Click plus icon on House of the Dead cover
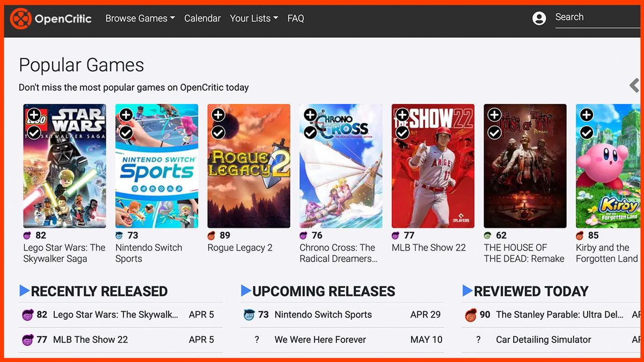Viewport: 644px width, 362px height. (494, 115)
